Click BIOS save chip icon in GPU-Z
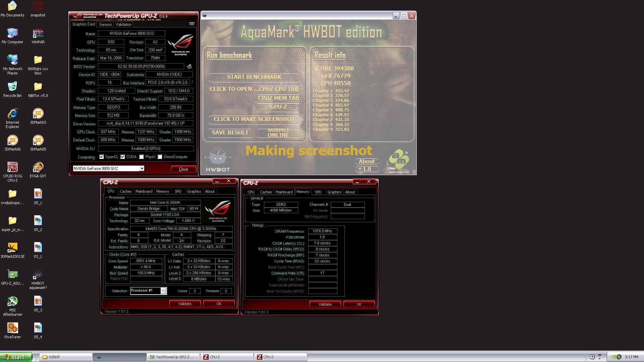644x362 pixels. [189, 66]
